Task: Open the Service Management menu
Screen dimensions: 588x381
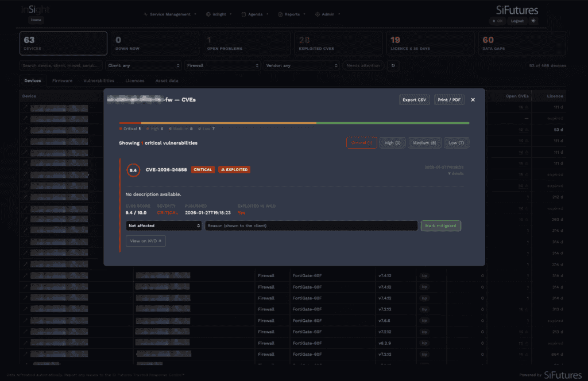Action: click(x=170, y=14)
